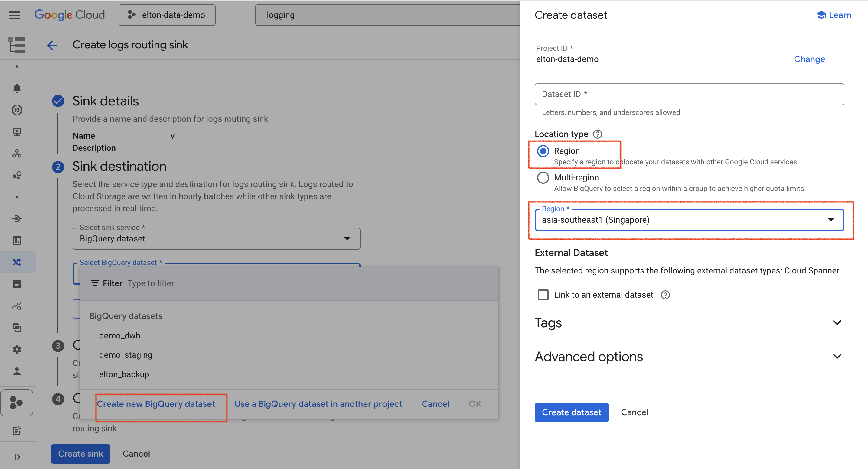Screen dimensions: 868x469
Task: Cancel the BigQuery dataset picker
Action: coord(435,404)
